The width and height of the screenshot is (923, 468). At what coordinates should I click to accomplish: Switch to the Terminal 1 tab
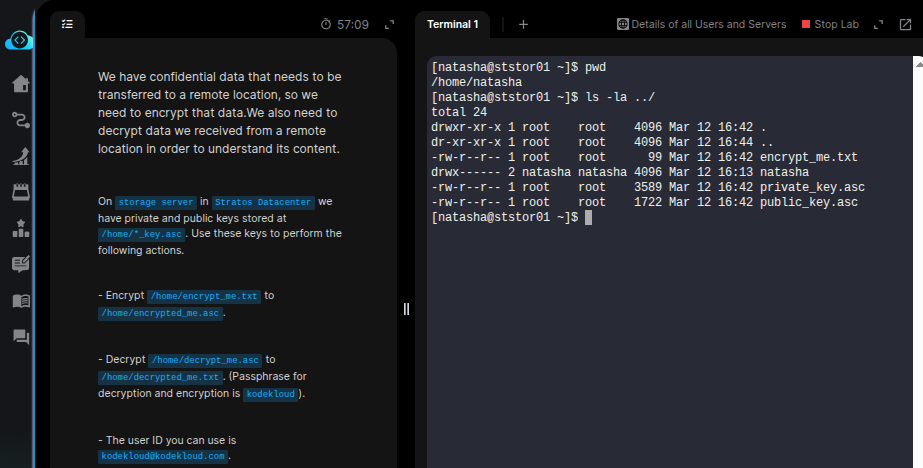(453, 24)
